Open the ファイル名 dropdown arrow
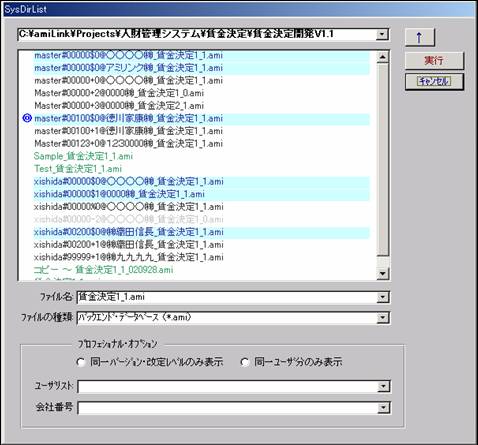Viewport: 478px width, 445px height. coord(382,297)
